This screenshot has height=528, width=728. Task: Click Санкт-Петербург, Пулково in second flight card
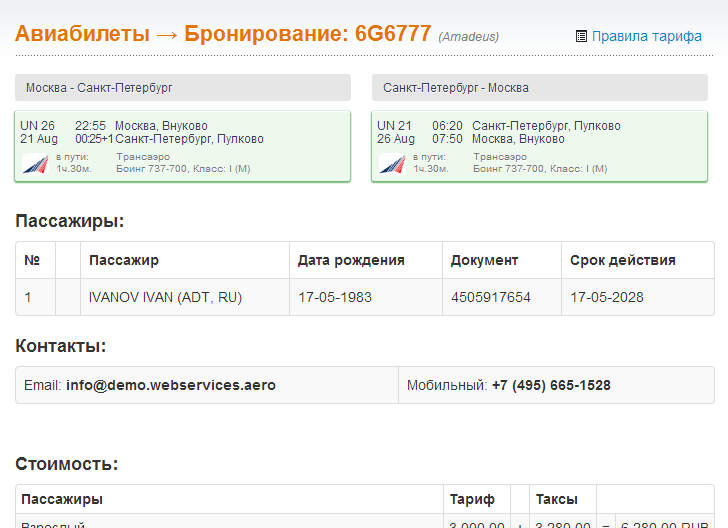[x=546, y=126]
